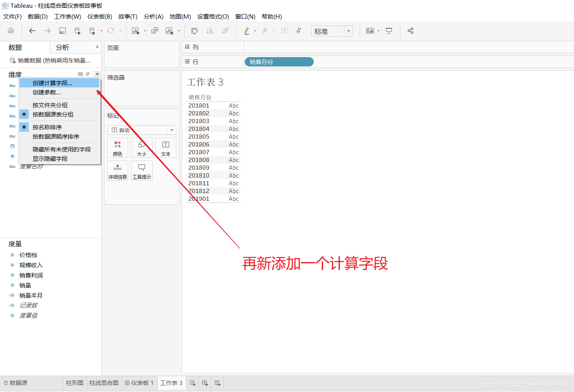Switch to the 柱形图 sheet tab
Viewport: 574px width, 392px height.
click(x=75, y=383)
